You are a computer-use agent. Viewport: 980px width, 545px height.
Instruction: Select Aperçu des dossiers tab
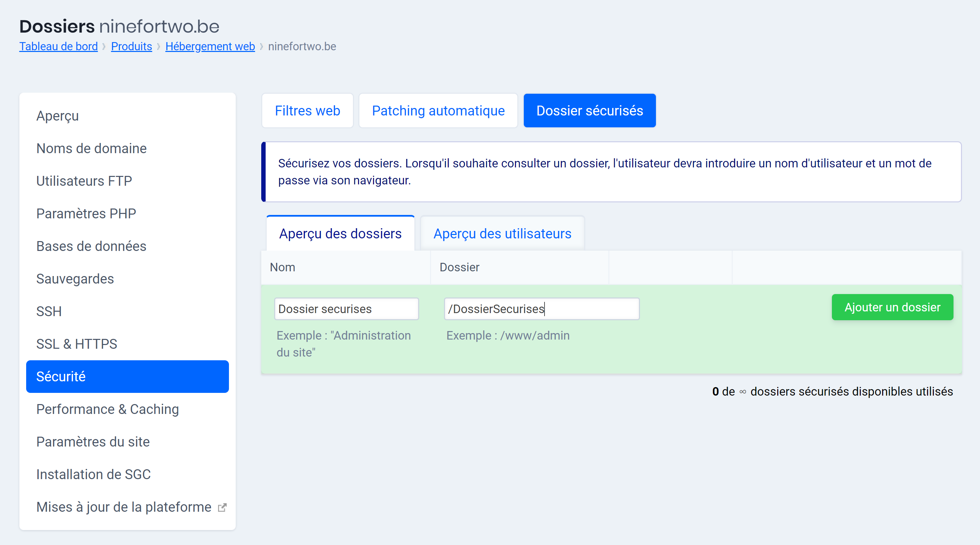click(x=340, y=234)
